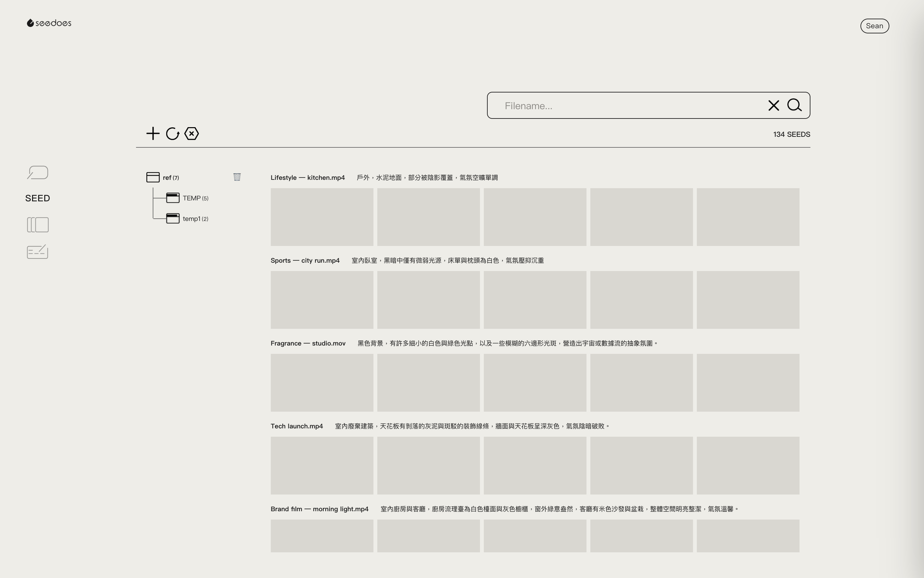924x578 pixels.
Task: Select last thumbnail of Fragrance — studio.mov
Action: 748,383
